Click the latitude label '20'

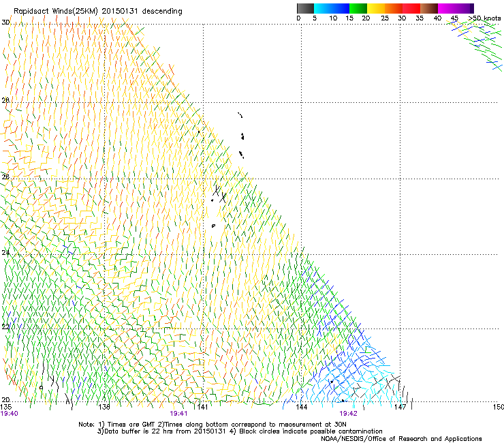point(5,400)
